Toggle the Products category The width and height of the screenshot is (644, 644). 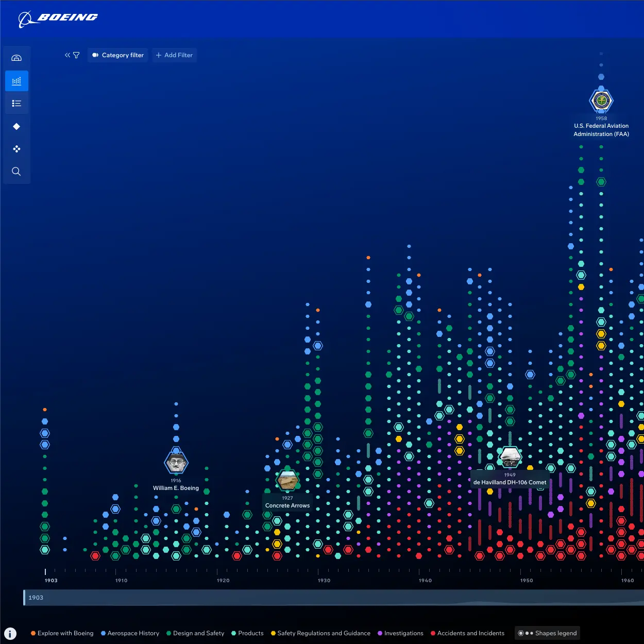pos(248,633)
